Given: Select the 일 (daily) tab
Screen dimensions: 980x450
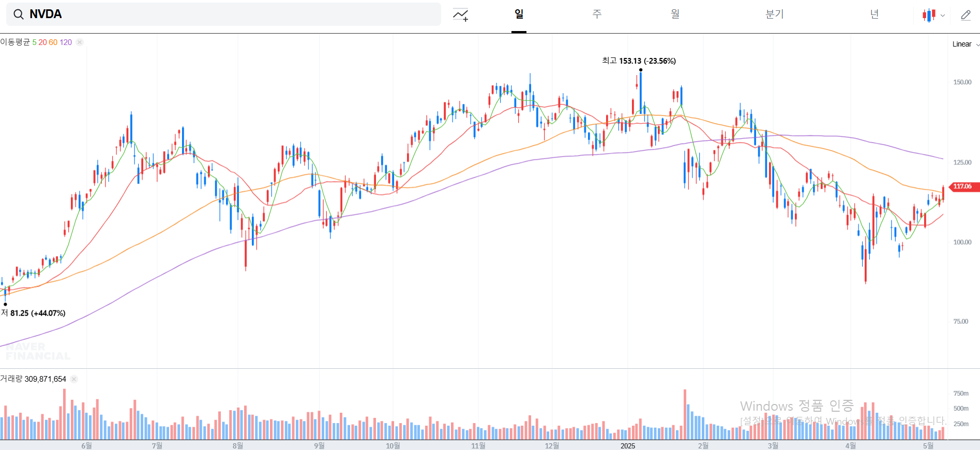Looking at the screenshot, I should [519, 14].
